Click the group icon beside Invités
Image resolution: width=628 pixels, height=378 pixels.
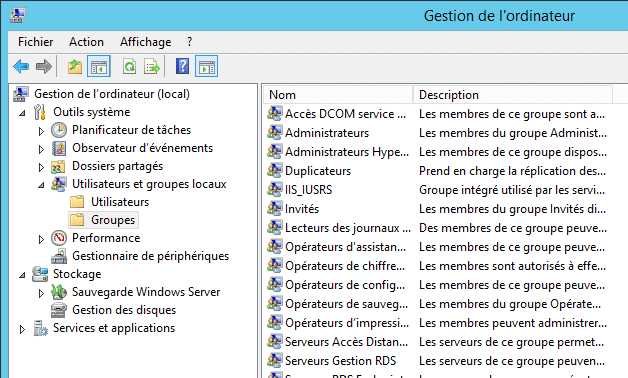275,209
